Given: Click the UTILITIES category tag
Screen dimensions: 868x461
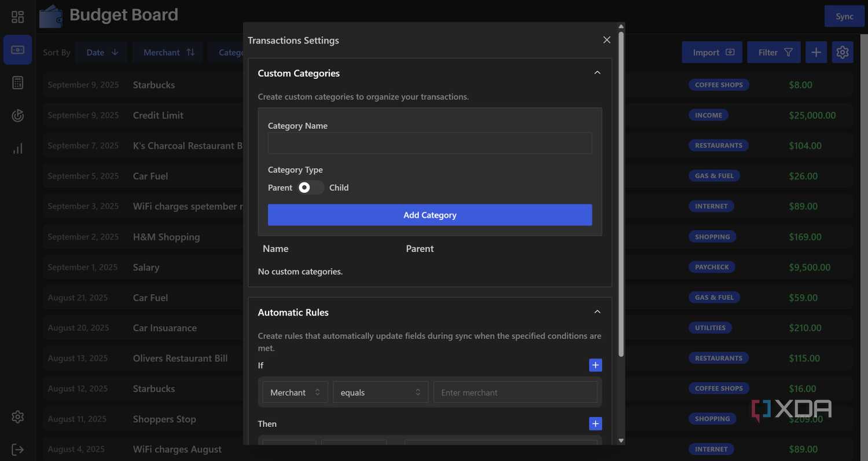Looking at the screenshot, I should pyautogui.click(x=710, y=328).
